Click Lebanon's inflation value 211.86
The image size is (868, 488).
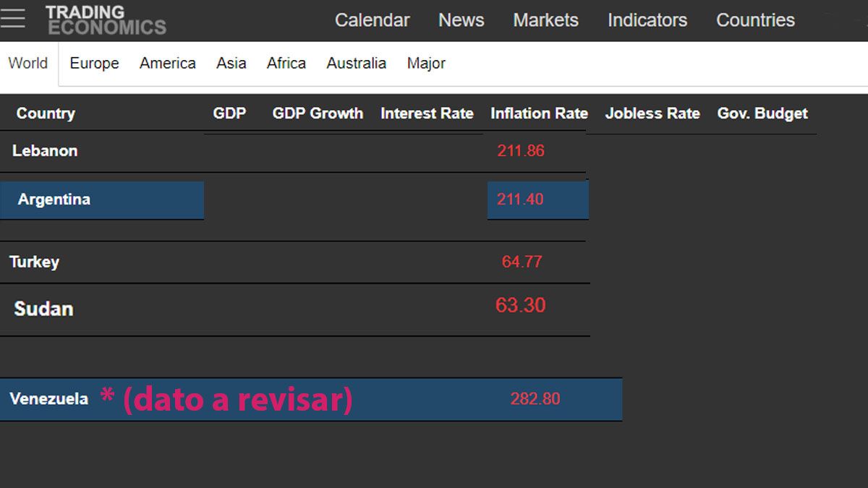pos(521,151)
